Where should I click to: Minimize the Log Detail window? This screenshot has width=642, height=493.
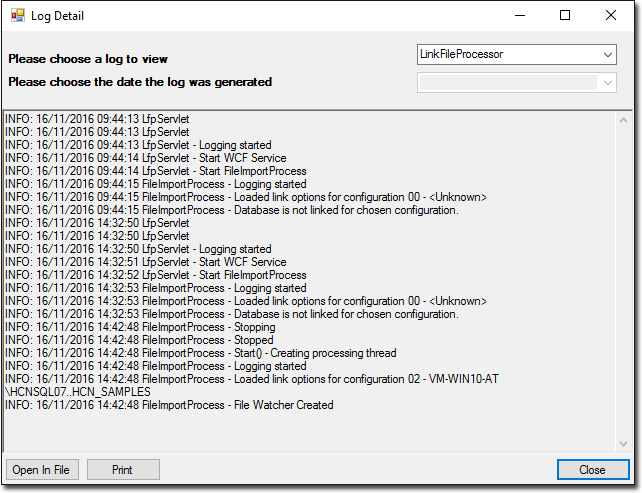[519, 16]
